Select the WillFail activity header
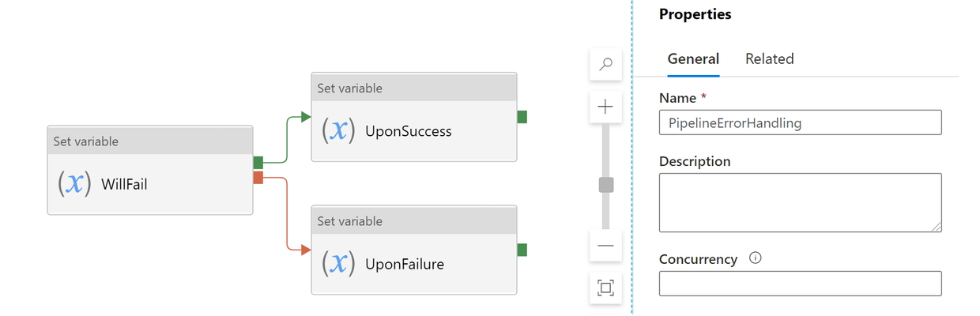 150,141
